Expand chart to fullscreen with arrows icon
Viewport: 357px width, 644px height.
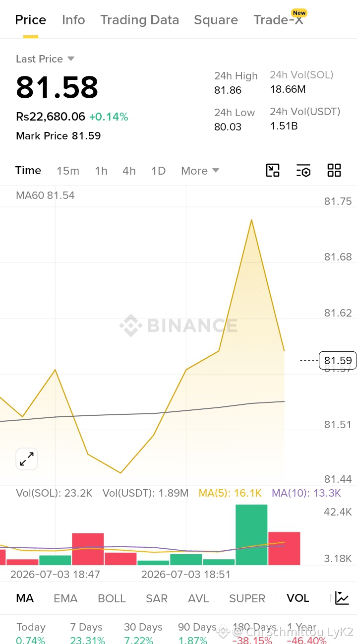click(x=27, y=459)
